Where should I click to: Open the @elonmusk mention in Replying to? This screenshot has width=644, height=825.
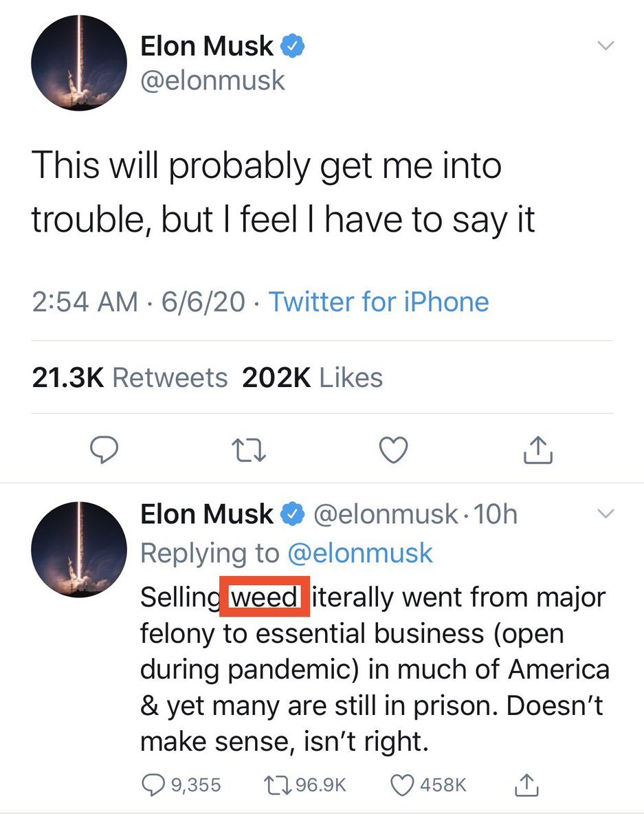[x=360, y=553]
